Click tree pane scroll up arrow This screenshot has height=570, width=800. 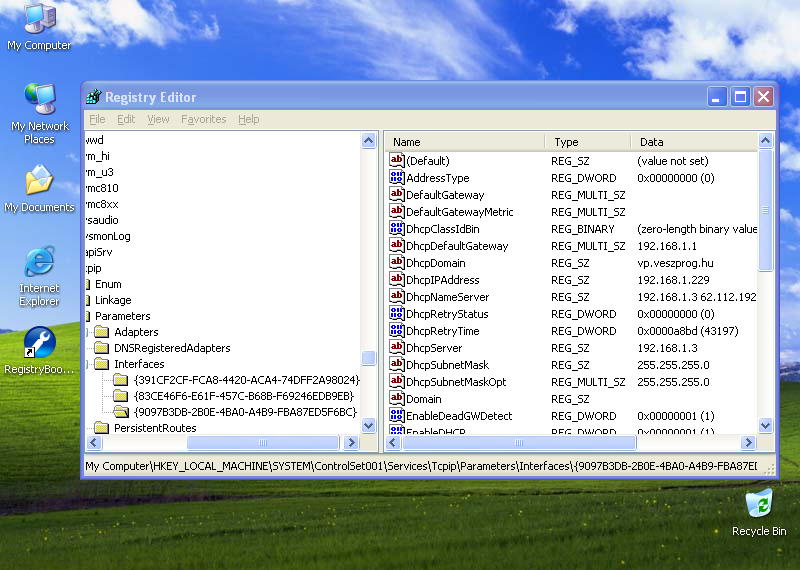coord(368,140)
